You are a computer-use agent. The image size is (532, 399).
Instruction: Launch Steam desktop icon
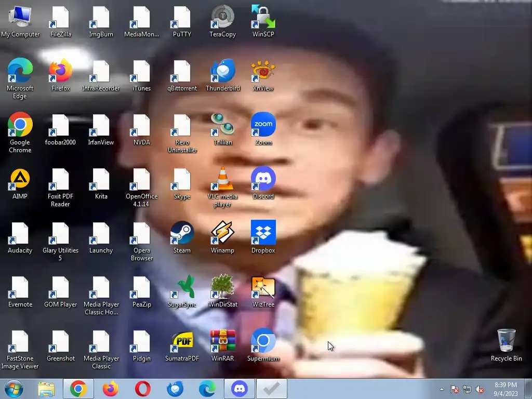[182, 237]
